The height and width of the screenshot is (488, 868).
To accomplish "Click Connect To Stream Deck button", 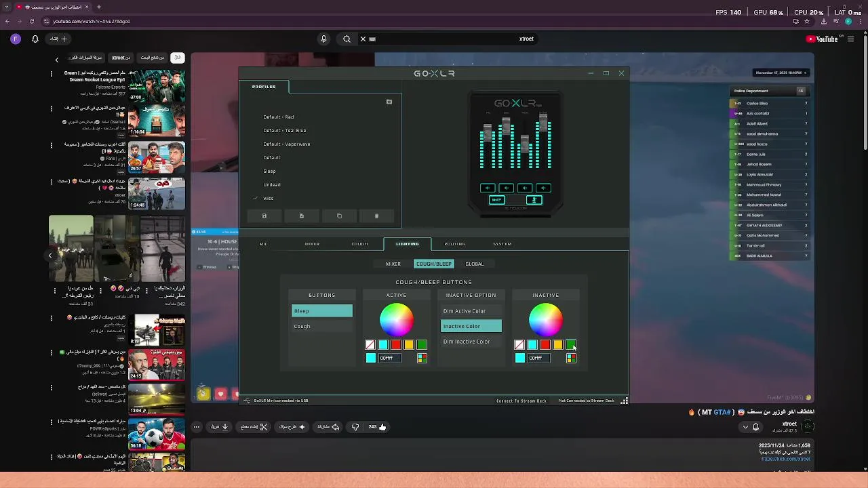I will pos(521,401).
